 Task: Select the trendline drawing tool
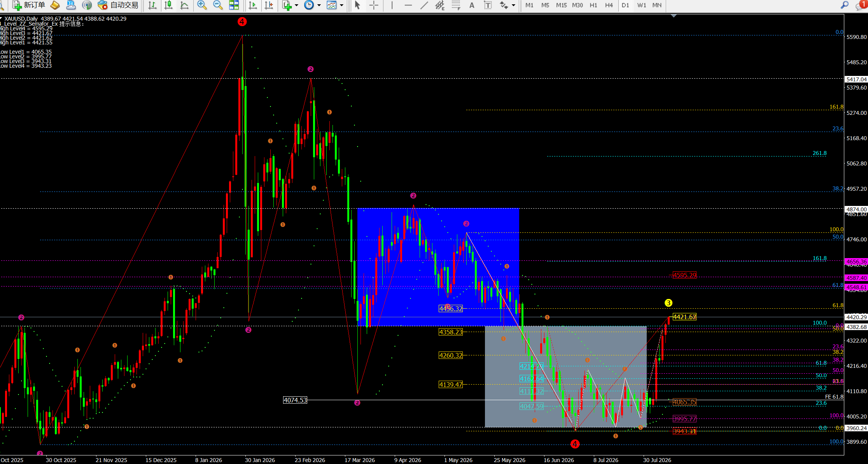[x=424, y=5]
